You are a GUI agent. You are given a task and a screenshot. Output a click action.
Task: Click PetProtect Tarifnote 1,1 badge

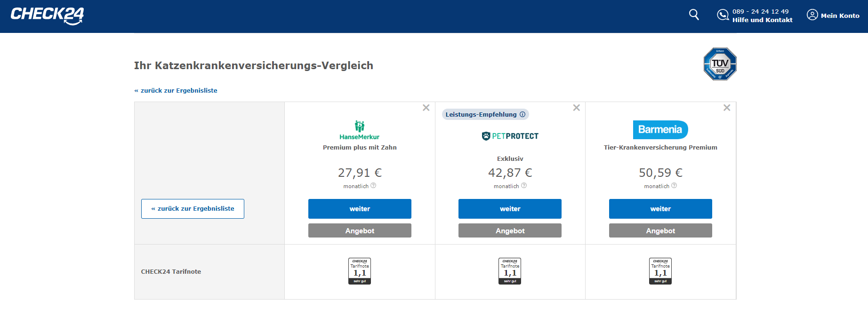pyautogui.click(x=510, y=271)
